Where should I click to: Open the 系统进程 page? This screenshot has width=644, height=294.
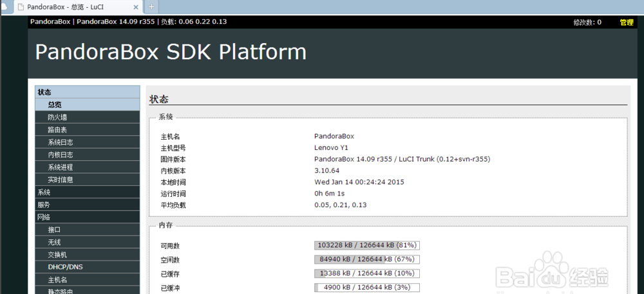click(x=88, y=167)
